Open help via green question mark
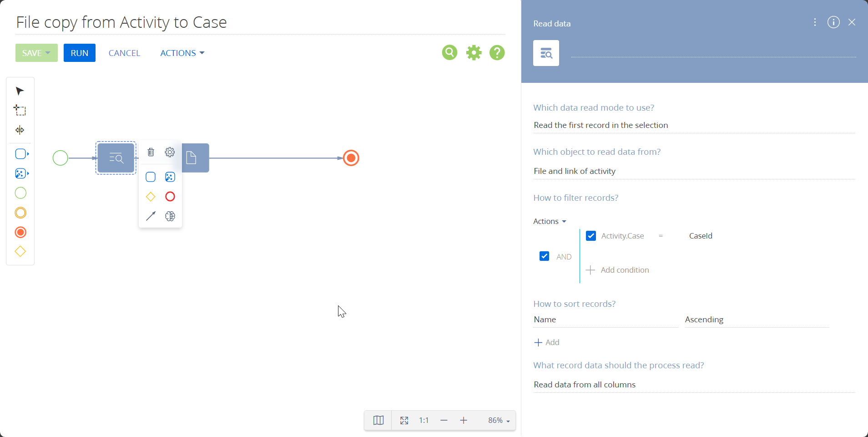The height and width of the screenshot is (437, 868). click(497, 53)
